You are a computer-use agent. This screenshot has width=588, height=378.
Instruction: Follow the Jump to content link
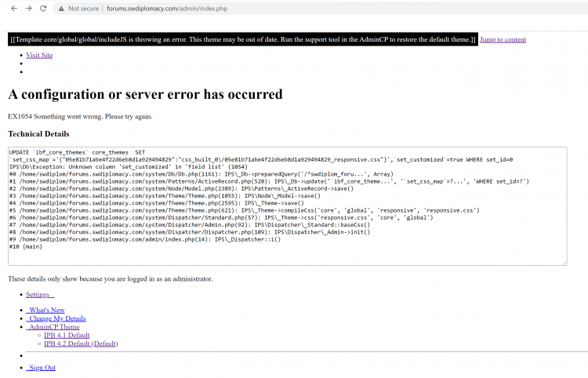click(x=503, y=39)
